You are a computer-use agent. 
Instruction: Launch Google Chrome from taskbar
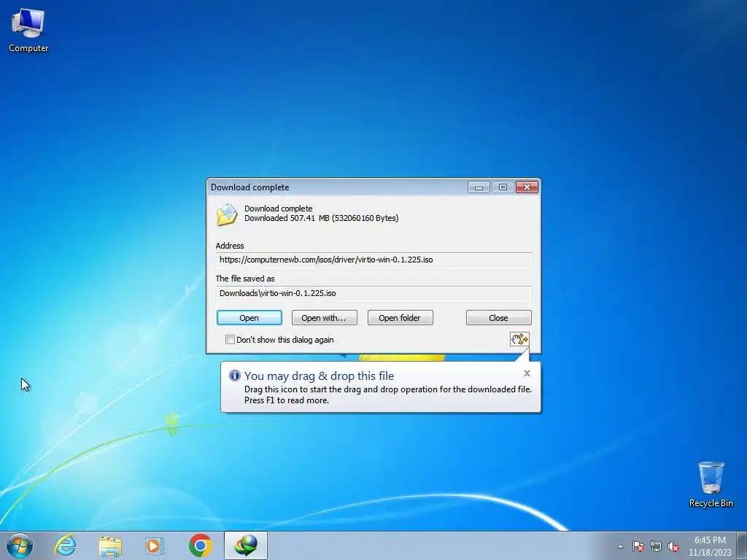(x=201, y=545)
